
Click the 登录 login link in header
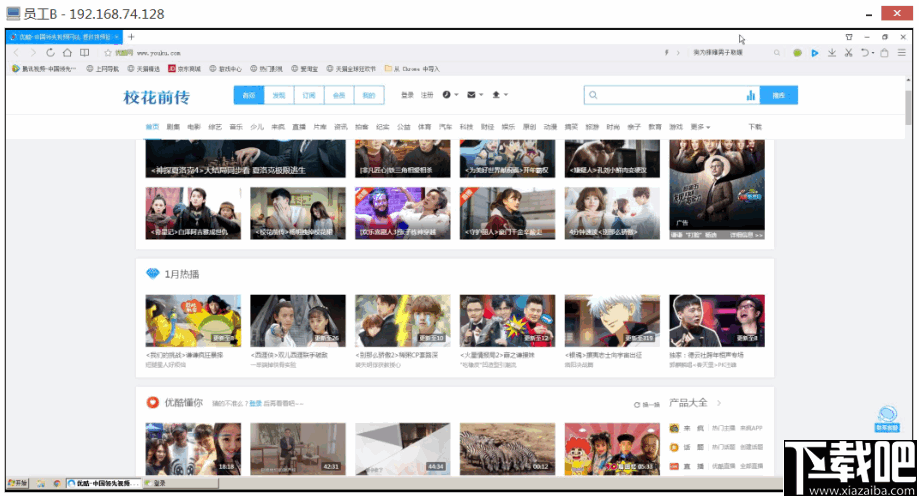[407, 95]
